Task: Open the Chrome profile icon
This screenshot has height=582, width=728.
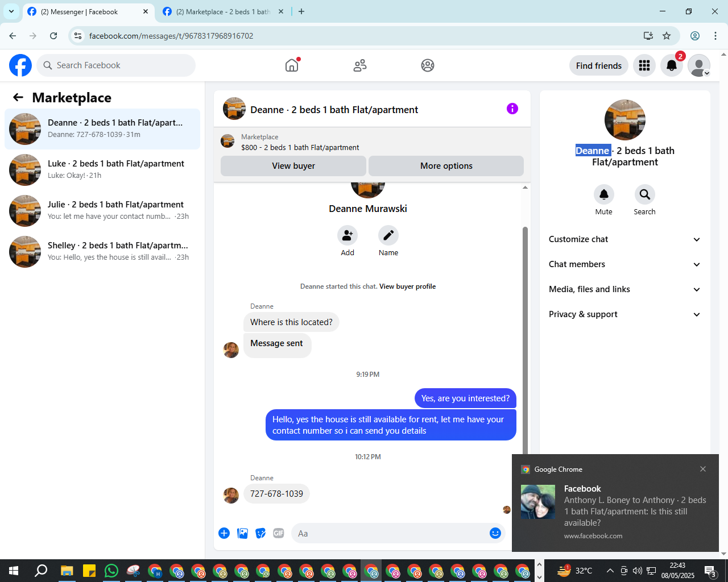Action: [695, 36]
